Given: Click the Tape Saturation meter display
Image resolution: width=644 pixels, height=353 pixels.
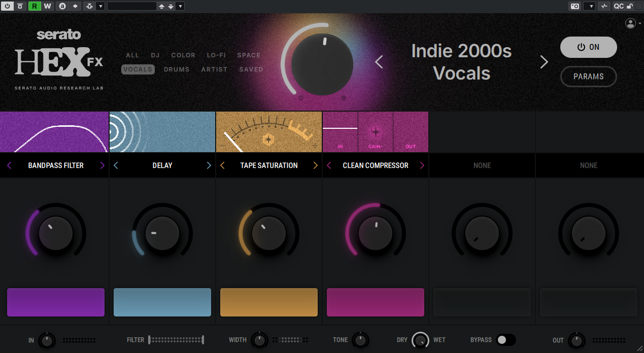Looking at the screenshot, I should [x=269, y=132].
